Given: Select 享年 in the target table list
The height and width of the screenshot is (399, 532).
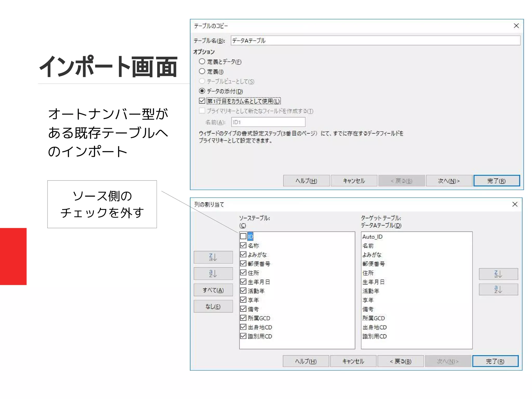Looking at the screenshot, I should tap(368, 300).
